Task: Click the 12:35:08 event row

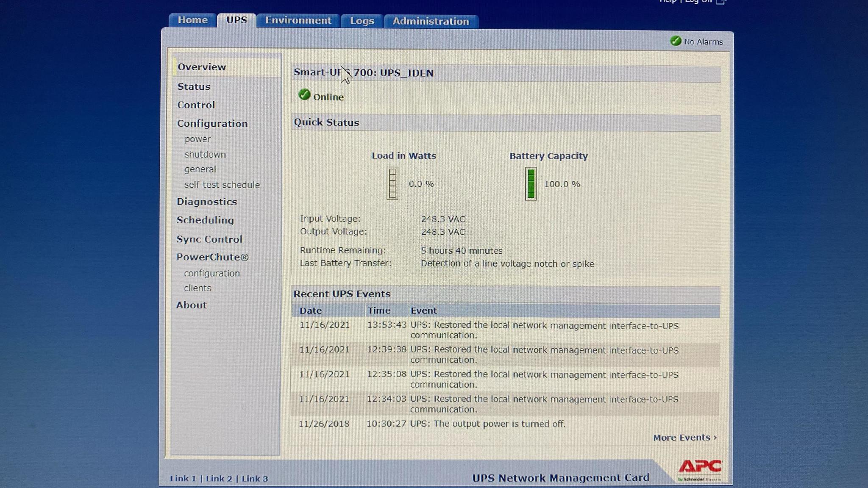Action: coord(505,379)
